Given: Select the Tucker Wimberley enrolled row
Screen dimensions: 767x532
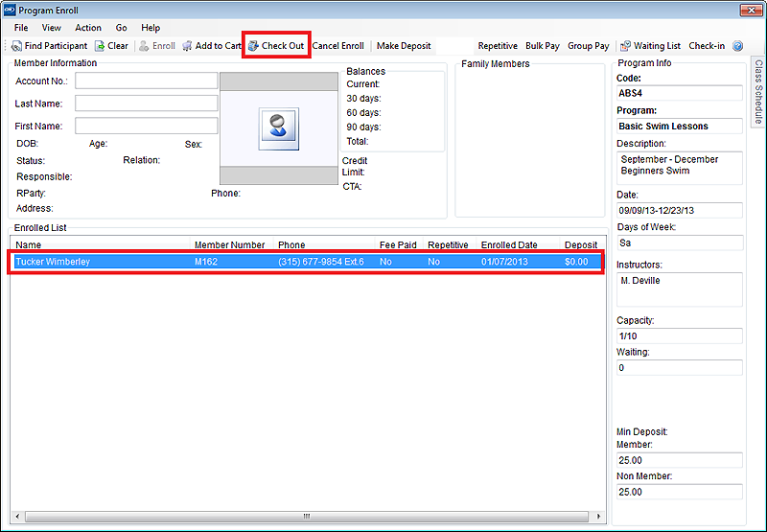Looking at the screenshot, I should (x=307, y=262).
